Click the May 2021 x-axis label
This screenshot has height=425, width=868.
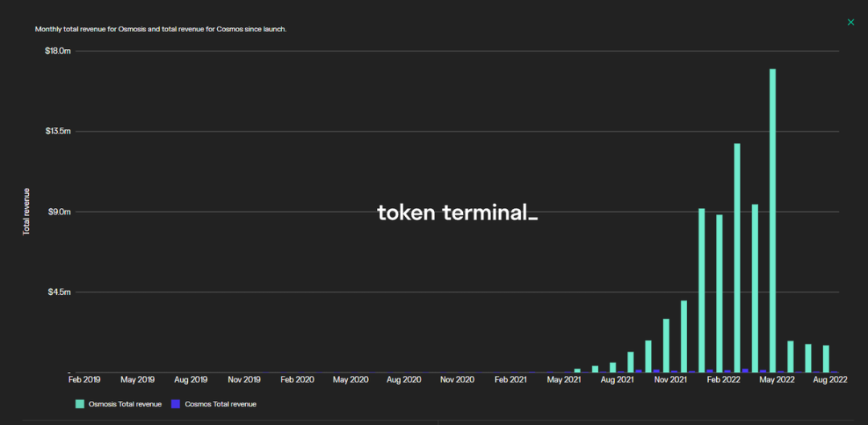point(563,380)
